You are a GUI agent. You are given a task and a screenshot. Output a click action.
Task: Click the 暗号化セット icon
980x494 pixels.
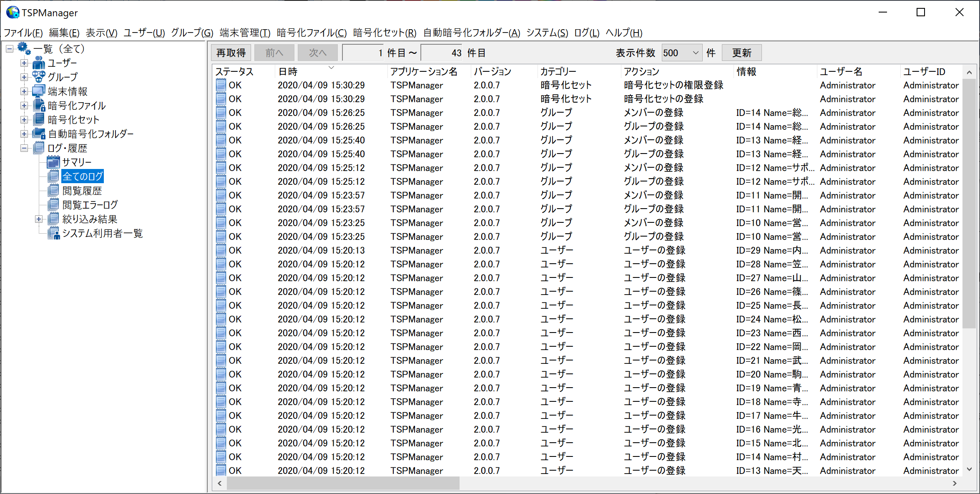39,120
